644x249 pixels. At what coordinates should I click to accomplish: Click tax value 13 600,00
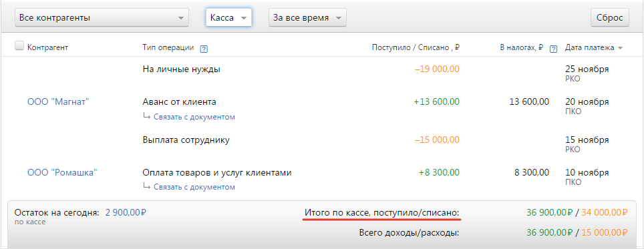528,101
